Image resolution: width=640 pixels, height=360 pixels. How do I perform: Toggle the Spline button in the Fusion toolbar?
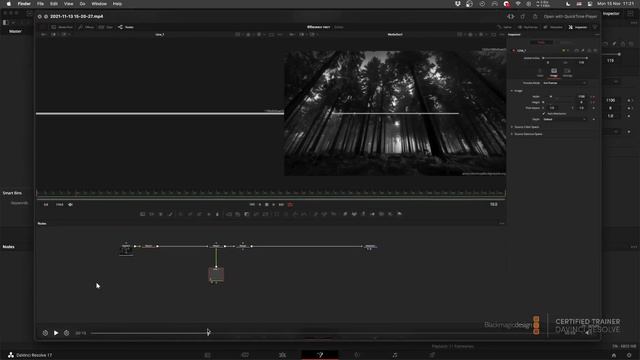pos(504,27)
